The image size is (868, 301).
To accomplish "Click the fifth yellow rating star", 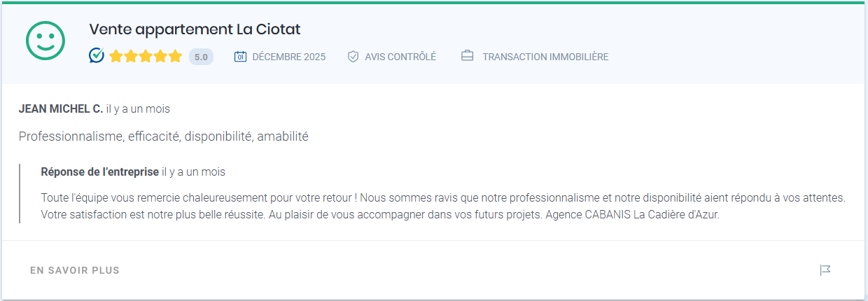I will pyautogui.click(x=175, y=57).
